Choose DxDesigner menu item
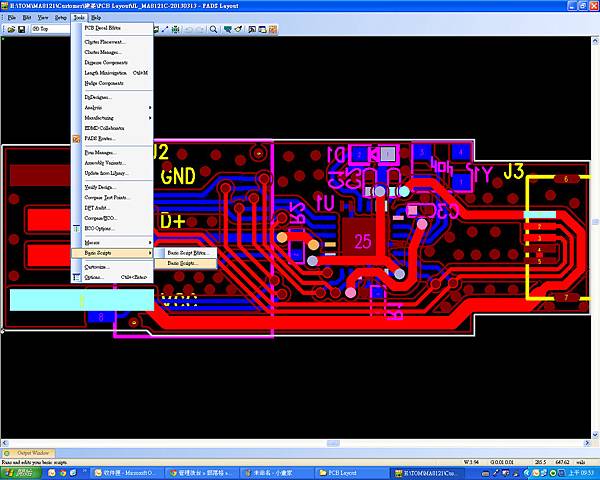Viewport: 600px width, 480px height. 112,97
